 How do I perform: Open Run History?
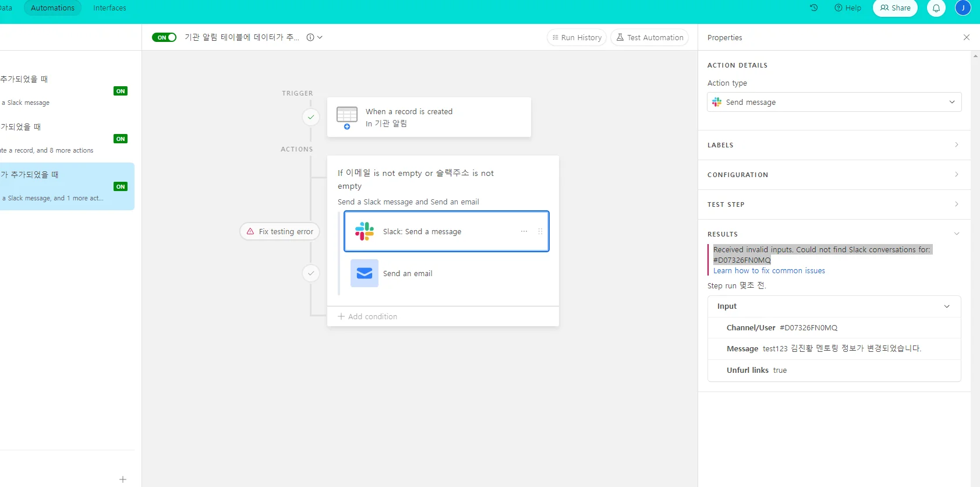[x=576, y=37]
